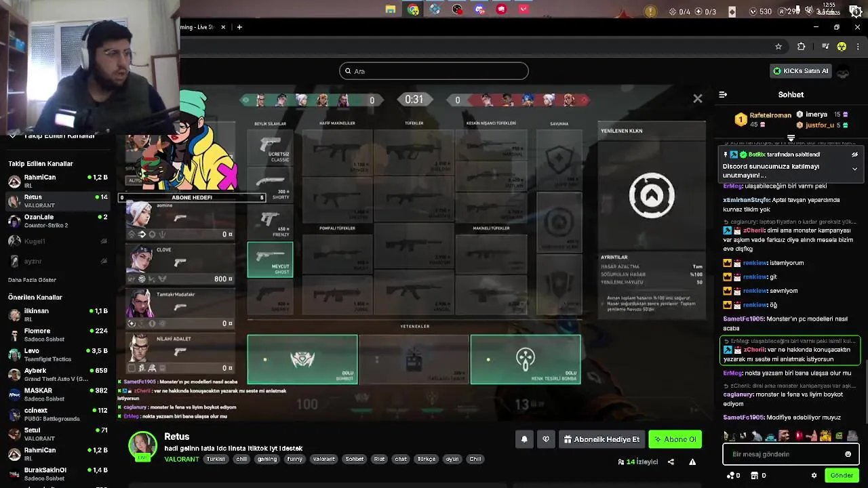
Task: Click the Daha Fazla Göster link
Action: pos(32,280)
